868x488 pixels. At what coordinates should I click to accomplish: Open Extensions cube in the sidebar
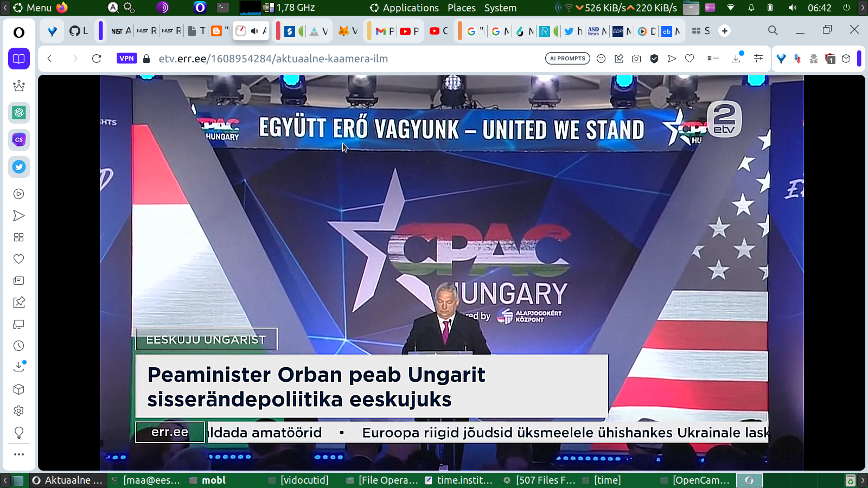click(x=19, y=389)
